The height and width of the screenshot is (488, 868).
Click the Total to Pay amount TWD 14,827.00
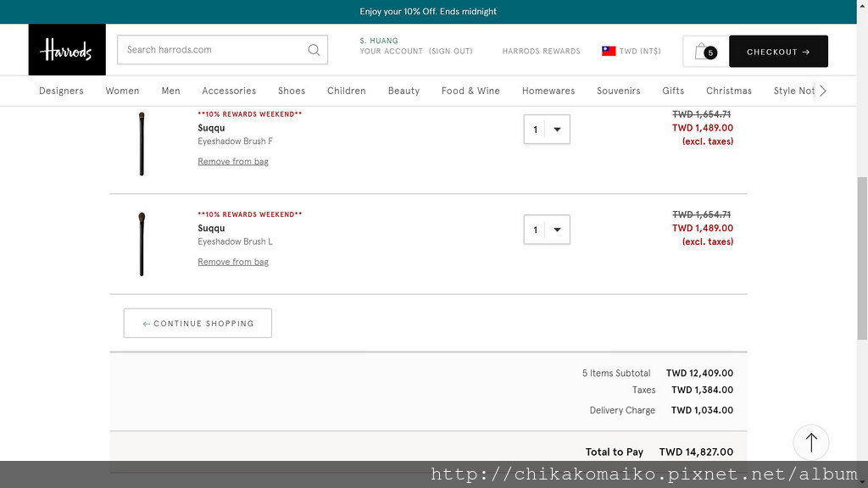click(696, 452)
